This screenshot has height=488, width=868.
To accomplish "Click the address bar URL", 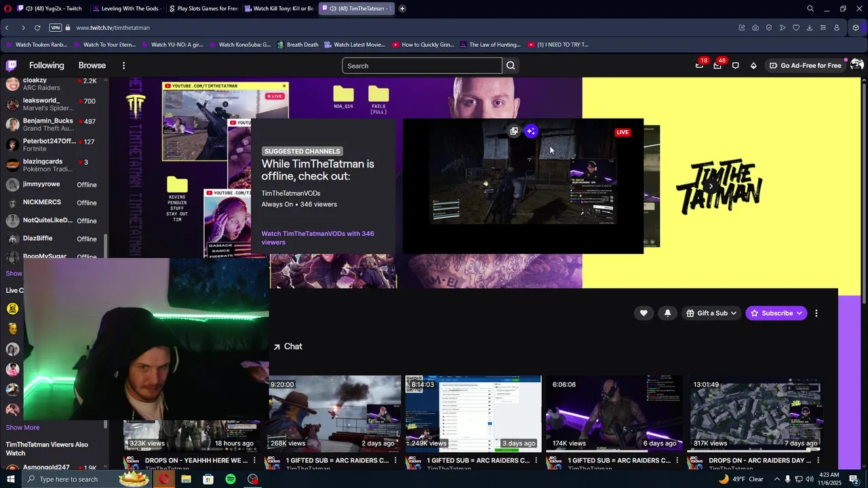I will pyautogui.click(x=113, y=28).
